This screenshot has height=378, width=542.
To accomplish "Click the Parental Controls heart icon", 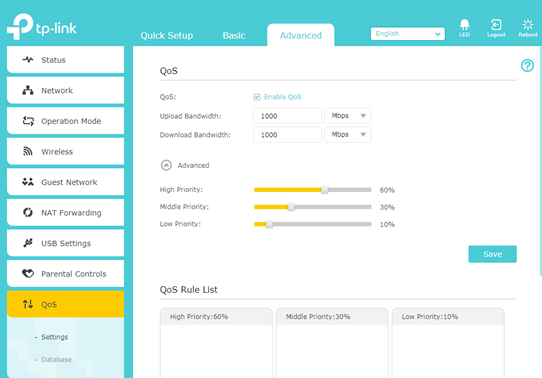I will (x=28, y=273).
